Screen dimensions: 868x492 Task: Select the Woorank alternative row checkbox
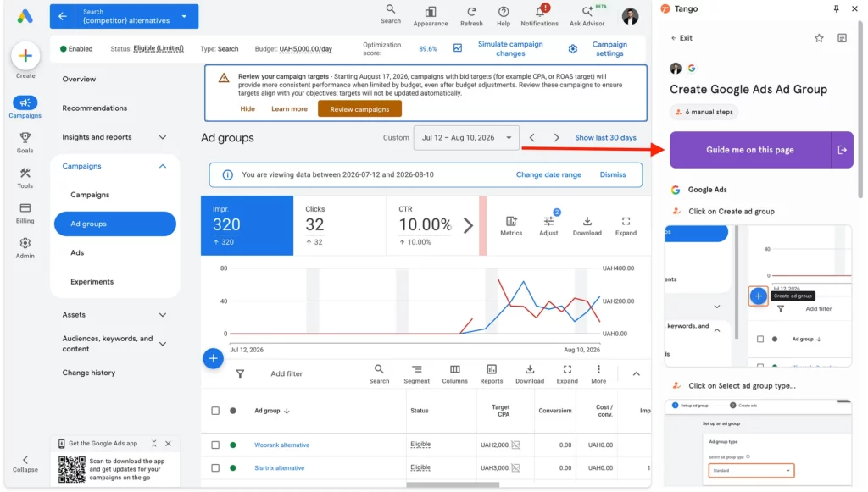pyautogui.click(x=215, y=445)
